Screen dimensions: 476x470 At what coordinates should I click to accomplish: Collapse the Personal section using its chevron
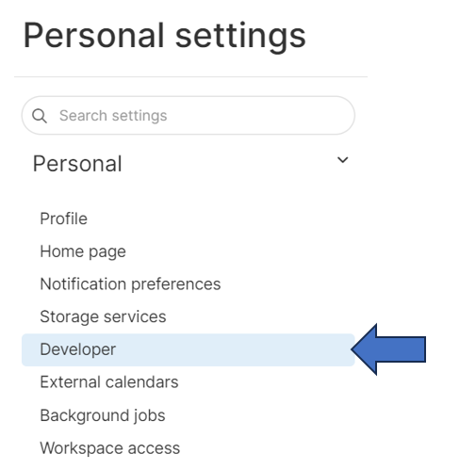pos(342,160)
